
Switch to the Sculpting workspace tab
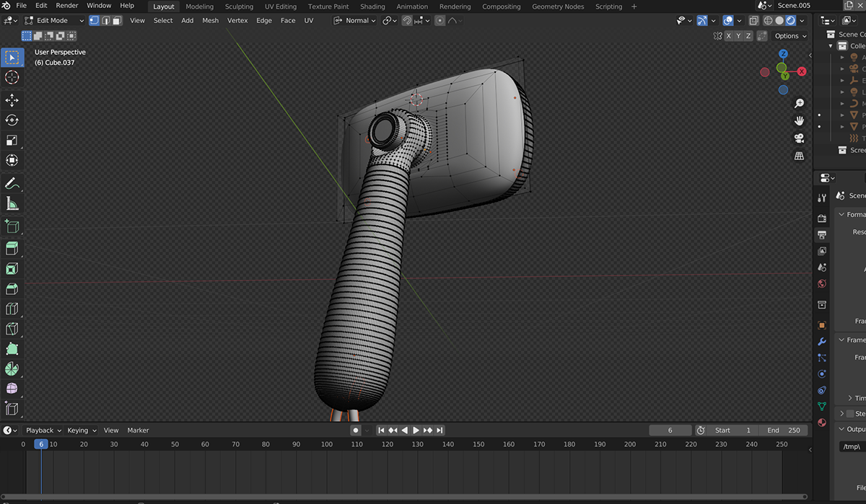pyautogui.click(x=239, y=6)
